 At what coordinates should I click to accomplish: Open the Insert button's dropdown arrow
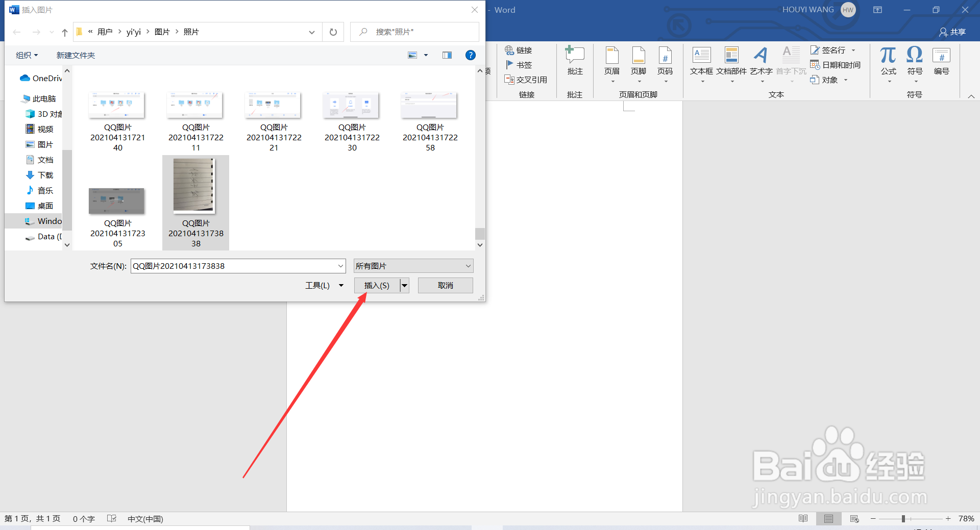point(404,285)
